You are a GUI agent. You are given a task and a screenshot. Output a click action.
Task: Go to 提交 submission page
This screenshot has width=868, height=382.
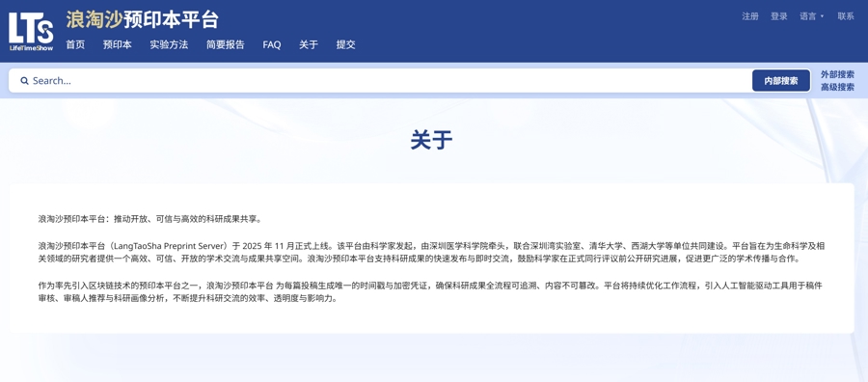(346, 44)
